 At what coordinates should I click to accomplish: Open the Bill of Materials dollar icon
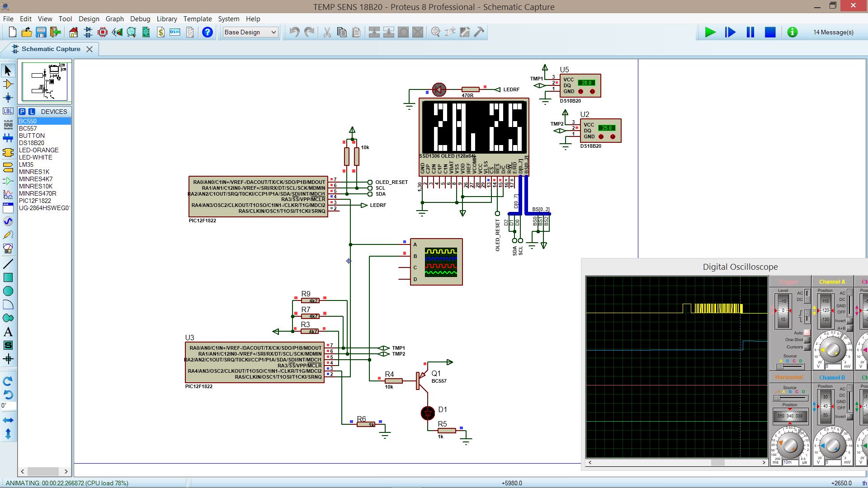coord(160,32)
